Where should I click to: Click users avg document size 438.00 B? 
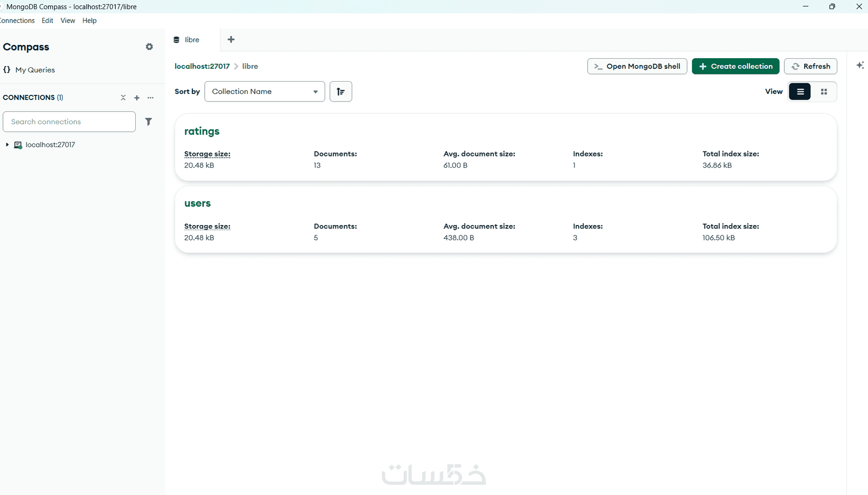point(459,238)
